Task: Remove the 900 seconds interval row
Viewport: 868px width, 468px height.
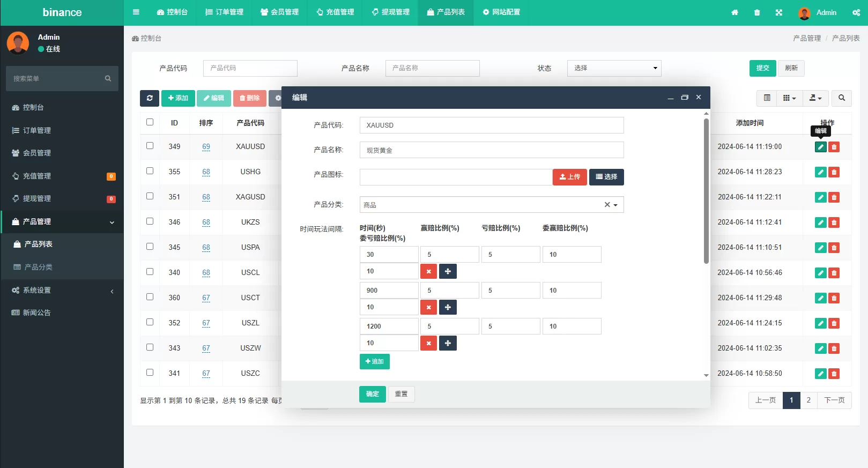Action: click(428, 307)
